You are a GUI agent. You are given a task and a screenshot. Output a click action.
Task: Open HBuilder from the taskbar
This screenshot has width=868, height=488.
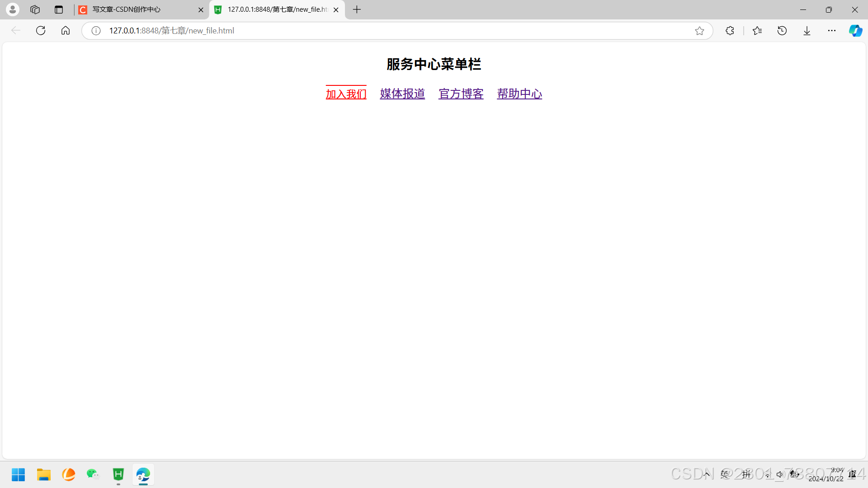[x=118, y=474]
